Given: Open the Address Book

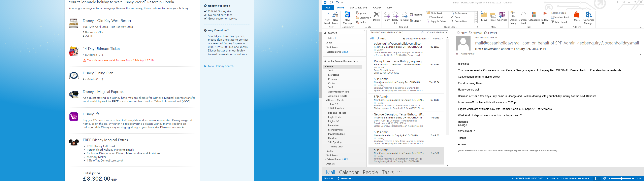Looking at the screenshot, I should (560, 17).
